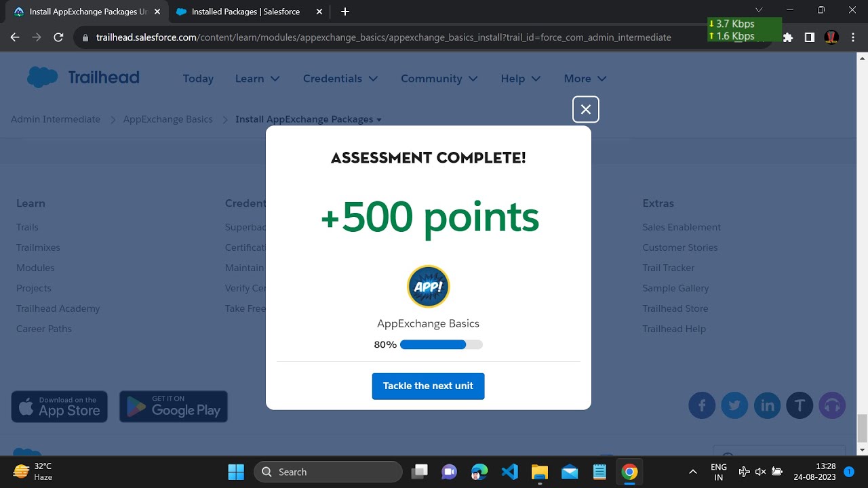Click the AppExchange Basics badge icon
Screen dimensions: 868x488
pos(428,286)
